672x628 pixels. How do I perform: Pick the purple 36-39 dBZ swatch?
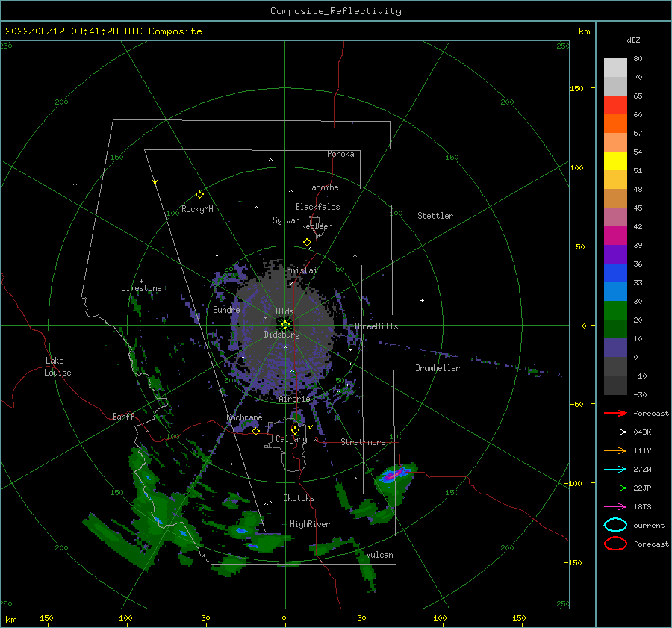coord(615,254)
